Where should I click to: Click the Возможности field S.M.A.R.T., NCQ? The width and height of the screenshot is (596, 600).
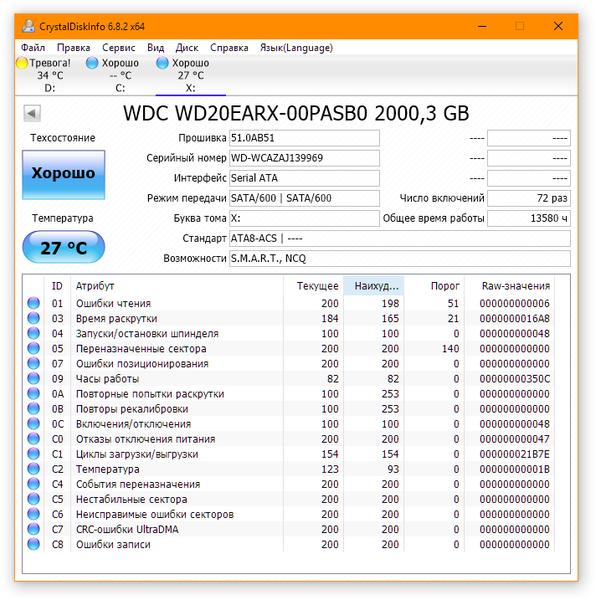click(x=400, y=259)
